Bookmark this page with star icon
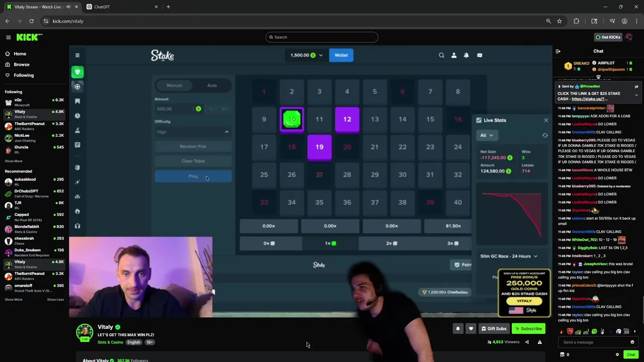Viewport: 644px width, 362px height. click(x=559, y=21)
